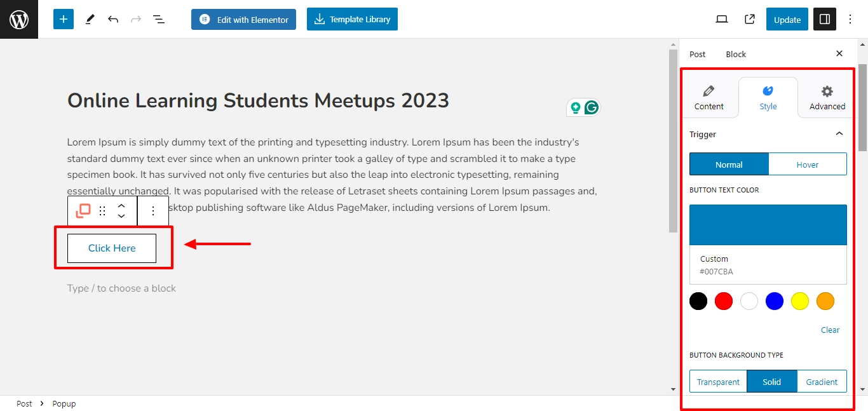Switch trigger state to Hover

(x=808, y=165)
